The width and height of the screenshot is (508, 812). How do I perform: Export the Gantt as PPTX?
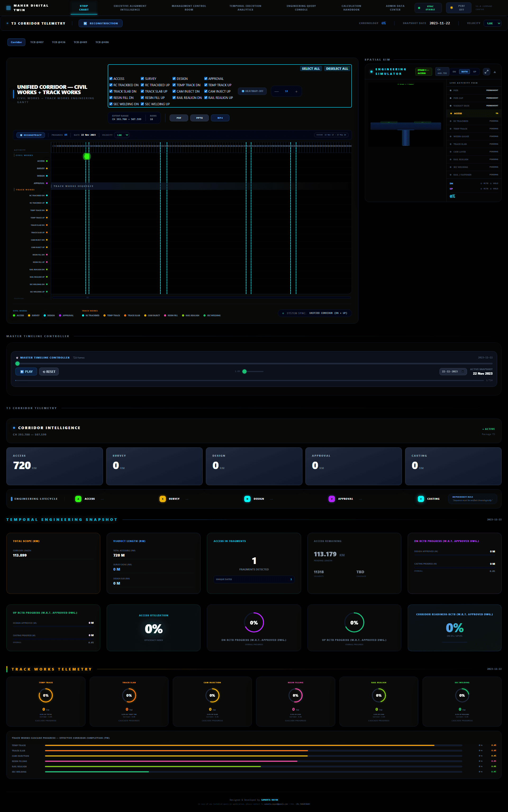click(x=199, y=118)
